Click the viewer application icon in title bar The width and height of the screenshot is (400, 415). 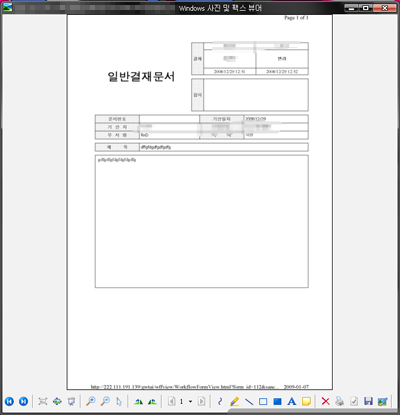tap(7, 7)
